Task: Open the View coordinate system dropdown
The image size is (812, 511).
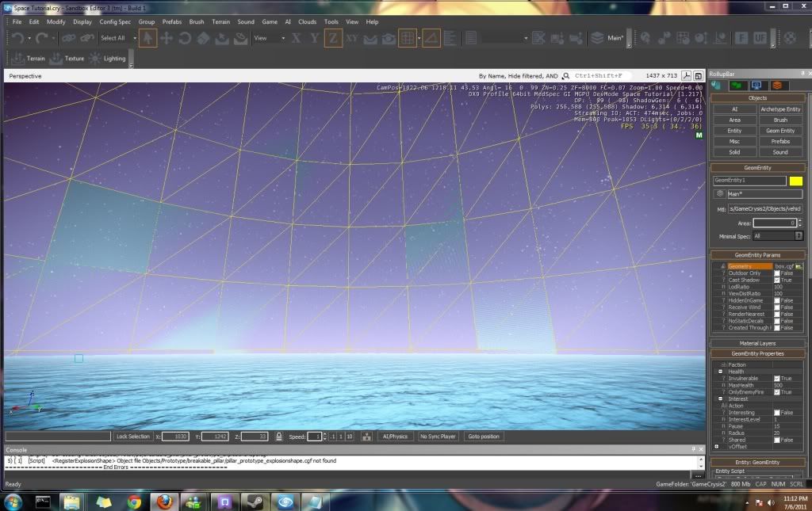Action: coord(283,38)
